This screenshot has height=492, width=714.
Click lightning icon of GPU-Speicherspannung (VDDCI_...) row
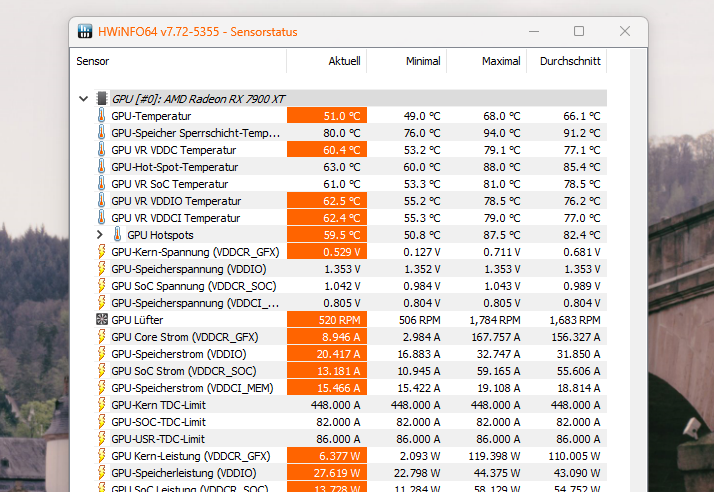(102, 302)
